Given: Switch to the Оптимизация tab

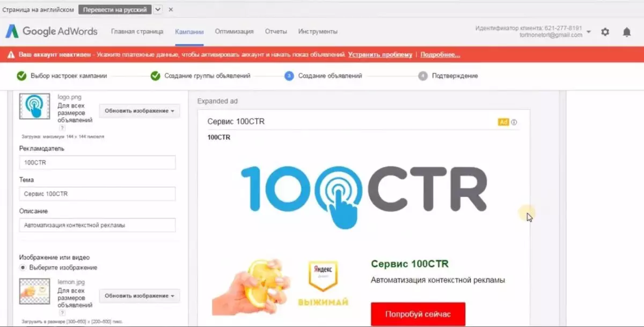Looking at the screenshot, I should point(234,31).
